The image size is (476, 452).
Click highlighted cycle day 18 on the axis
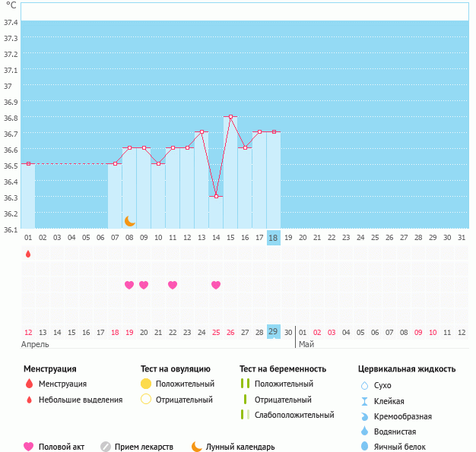[x=273, y=238]
